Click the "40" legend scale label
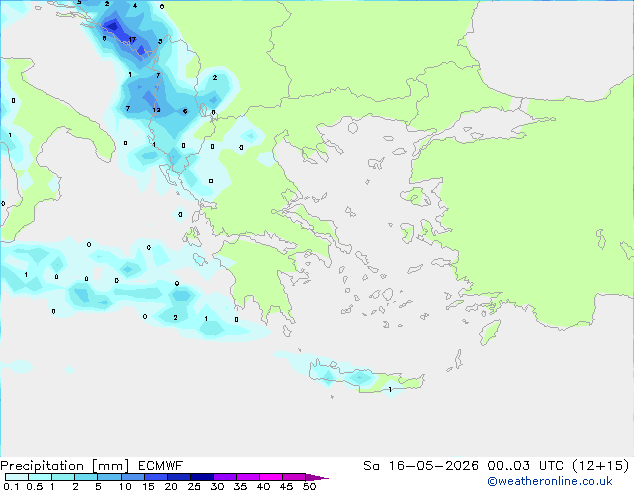The height and width of the screenshot is (490, 634). coord(263,486)
